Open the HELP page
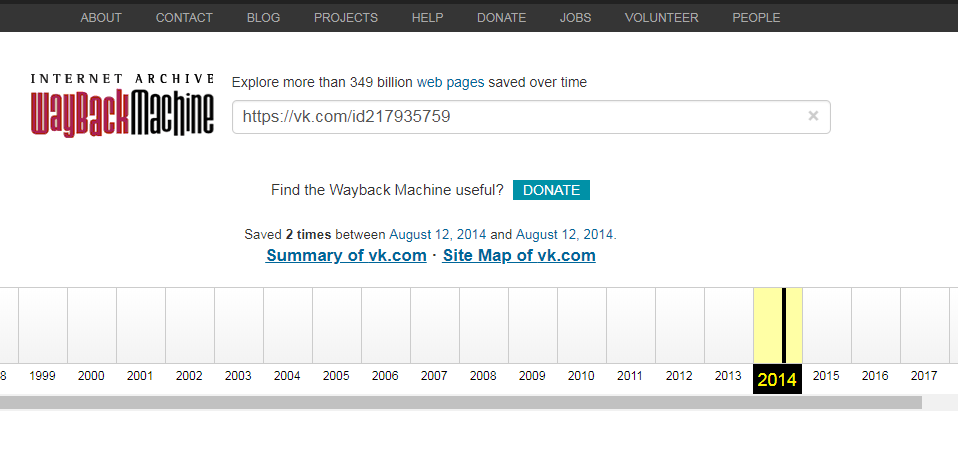The height and width of the screenshot is (456, 958). (427, 17)
